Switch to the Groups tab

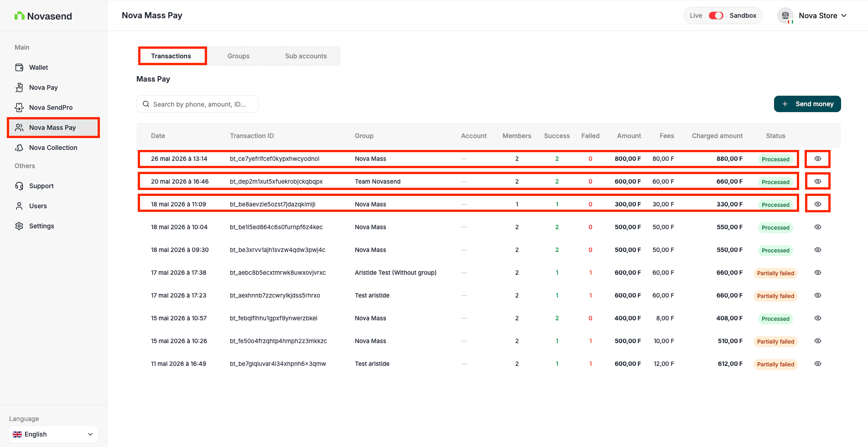[x=239, y=56]
